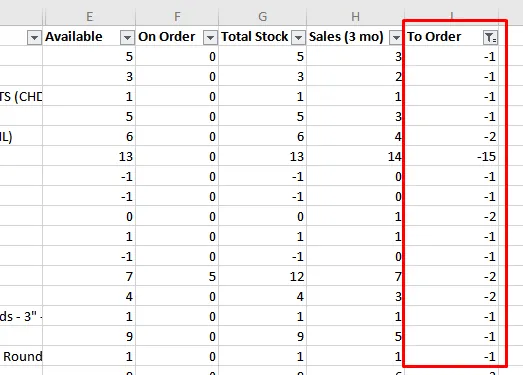Click the To Order header cell
Image resolution: width=523 pixels, height=375 pixels.
(452, 36)
